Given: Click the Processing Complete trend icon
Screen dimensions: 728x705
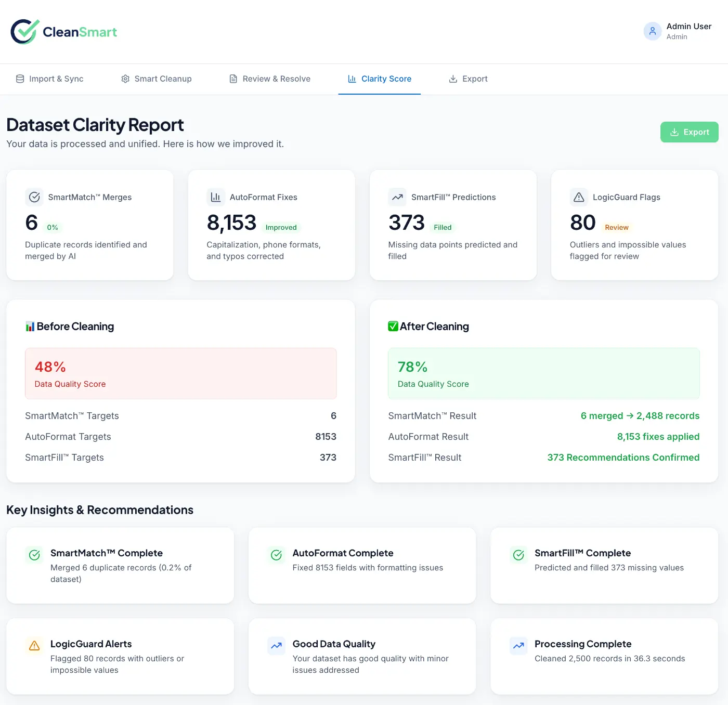Looking at the screenshot, I should tap(518, 646).
